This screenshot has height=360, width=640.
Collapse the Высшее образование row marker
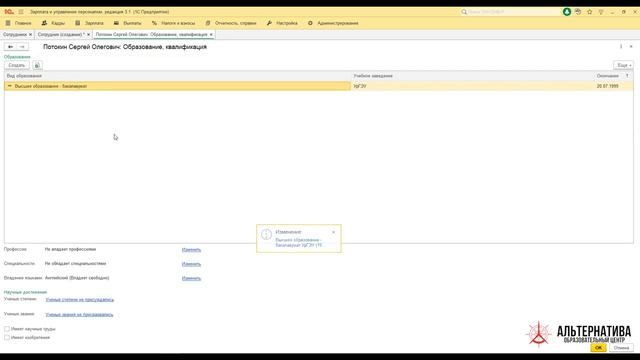[x=10, y=86]
